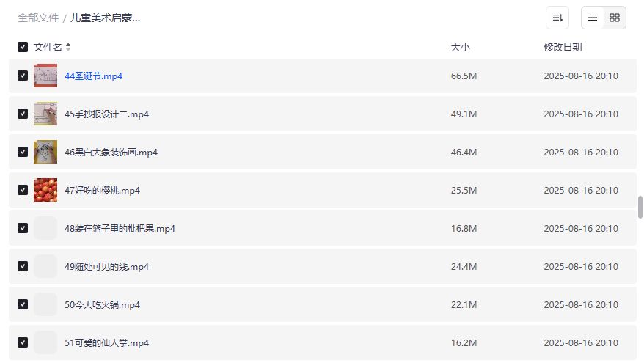Deselect the 51可爱的仙人掌.mp4 checkbox

(x=23, y=343)
